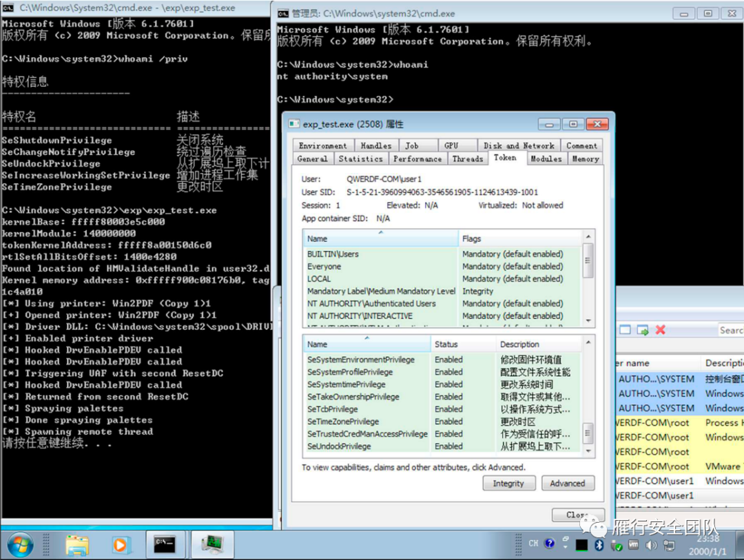Switch to the Performance tab
The height and width of the screenshot is (560, 744).
[x=417, y=159]
